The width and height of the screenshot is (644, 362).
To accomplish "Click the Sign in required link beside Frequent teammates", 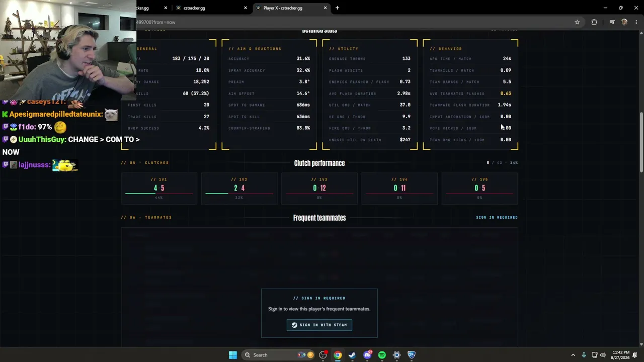I will (x=497, y=218).
